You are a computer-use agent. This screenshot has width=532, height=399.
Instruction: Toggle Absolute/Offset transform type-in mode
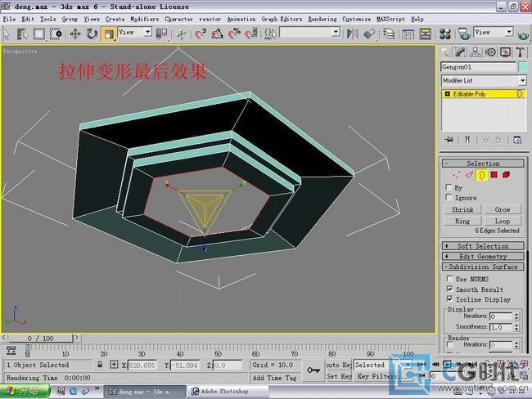[114, 365]
